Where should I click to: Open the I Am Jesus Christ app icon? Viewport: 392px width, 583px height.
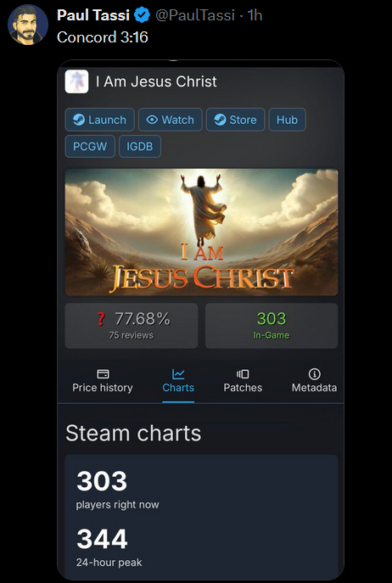pyautogui.click(x=76, y=81)
